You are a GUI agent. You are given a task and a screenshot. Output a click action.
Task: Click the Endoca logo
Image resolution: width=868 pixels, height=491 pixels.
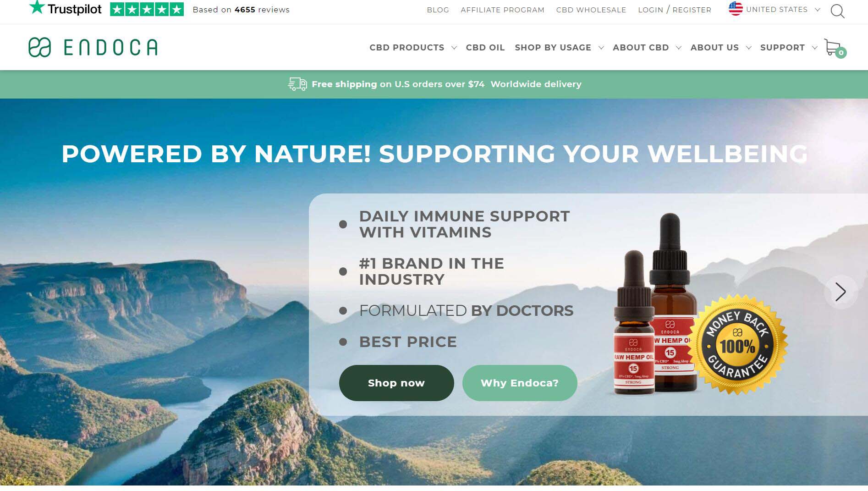pyautogui.click(x=93, y=47)
